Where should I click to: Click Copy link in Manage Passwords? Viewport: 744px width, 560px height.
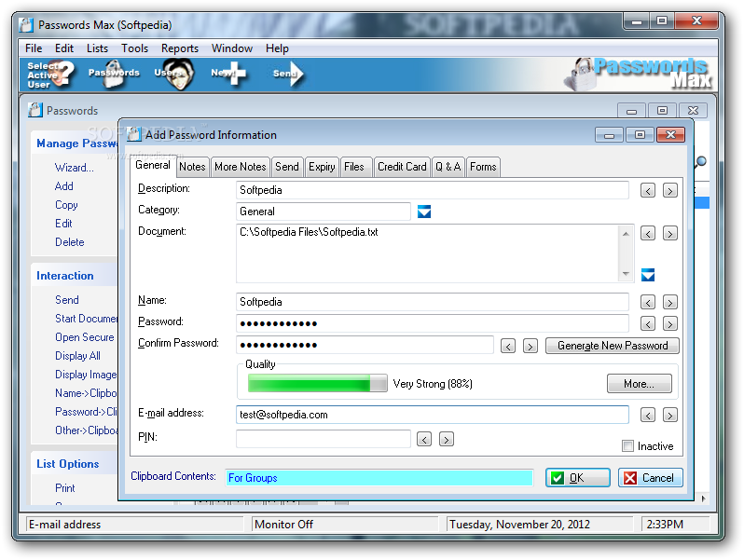[66, 205]
